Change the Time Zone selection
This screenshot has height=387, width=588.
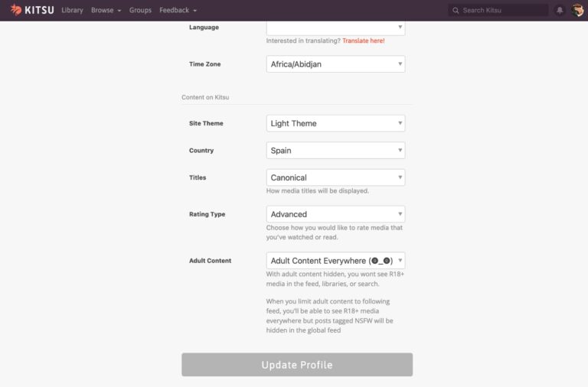[335, 64]
